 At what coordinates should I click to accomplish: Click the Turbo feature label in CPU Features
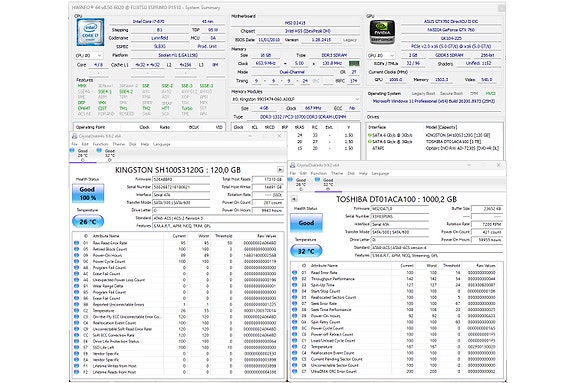pos(187,108)
